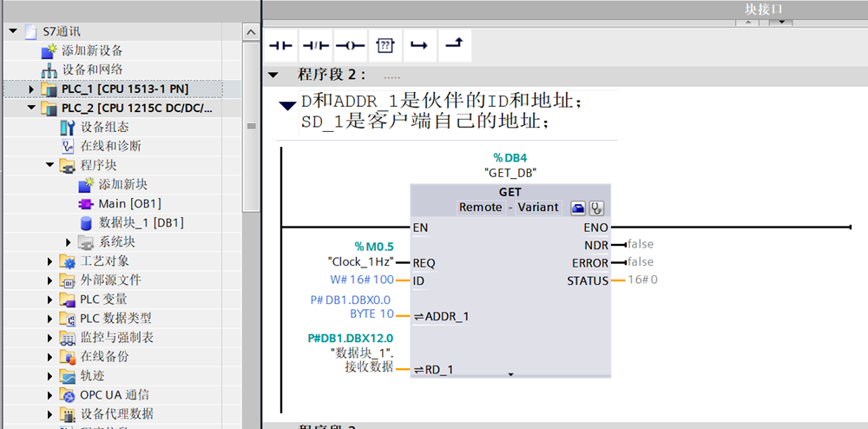This screenshot has width=868, height=429.
Task: Expand the 系统块 folder
Action: point(69,241)
